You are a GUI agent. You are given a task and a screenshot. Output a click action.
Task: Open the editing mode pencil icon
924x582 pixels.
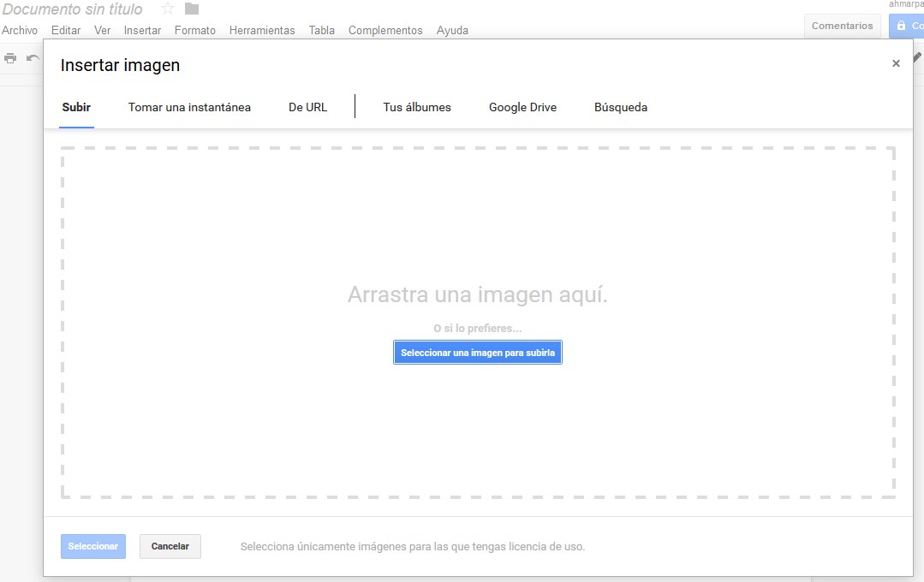tap(916, 57)
